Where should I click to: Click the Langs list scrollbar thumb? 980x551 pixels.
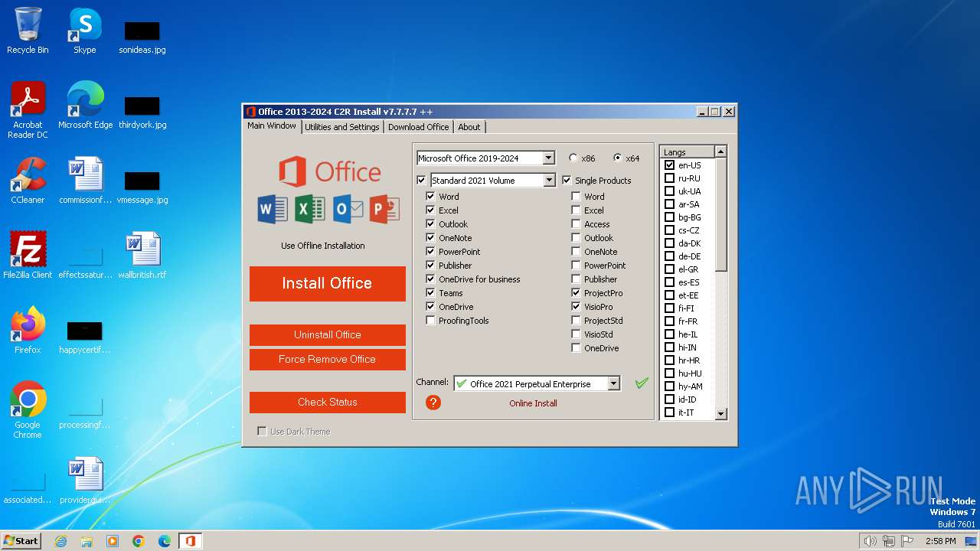coord(720,214)
